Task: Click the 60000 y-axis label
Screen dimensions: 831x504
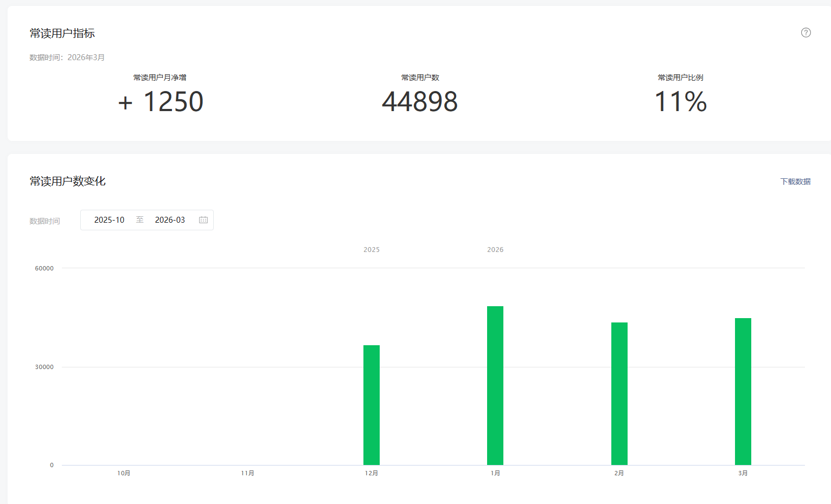Action: (x=44, y=268)
